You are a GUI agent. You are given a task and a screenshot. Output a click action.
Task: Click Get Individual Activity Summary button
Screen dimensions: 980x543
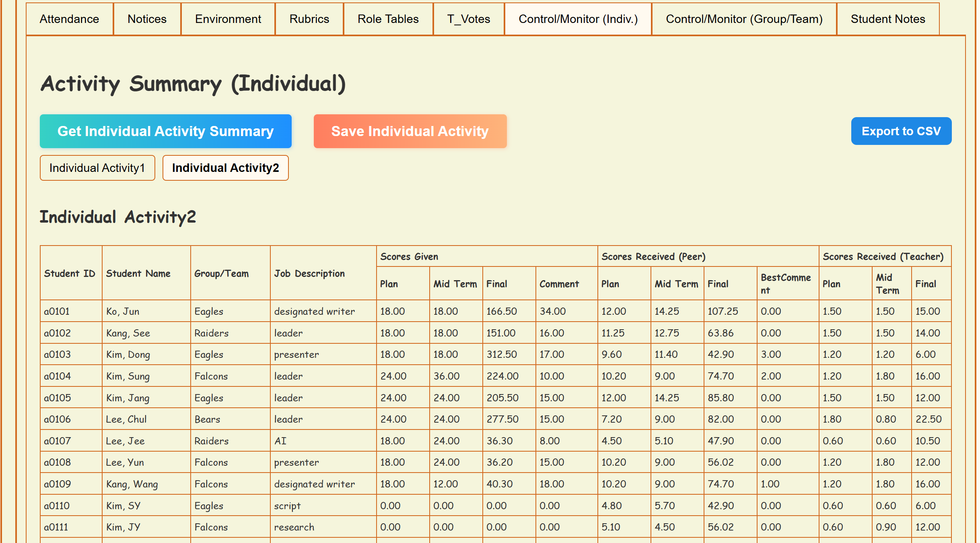pyautogui.click(x=165, y=131)
